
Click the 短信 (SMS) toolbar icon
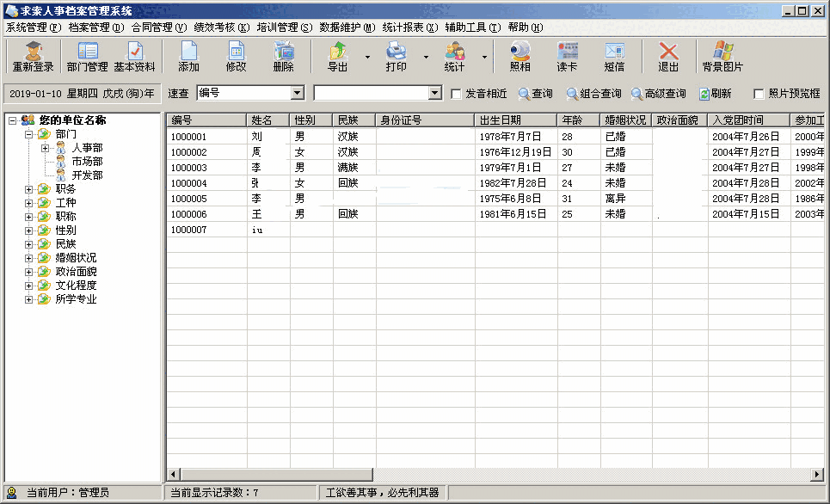[x=614, y=56]
